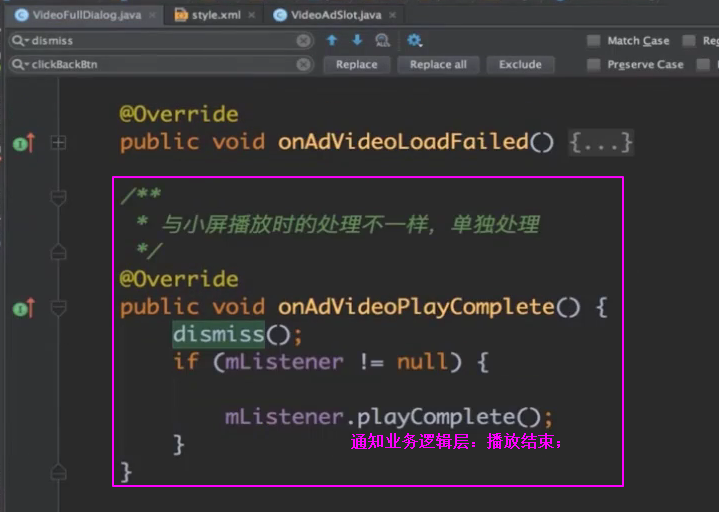
Task: Click the onAdVideoPlayComplete fold end marker
Action: [58, 472]
